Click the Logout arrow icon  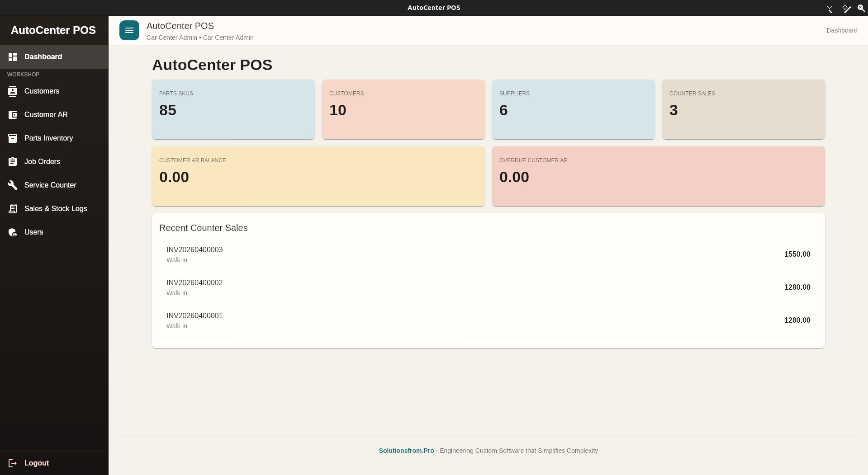pos(13,463)
